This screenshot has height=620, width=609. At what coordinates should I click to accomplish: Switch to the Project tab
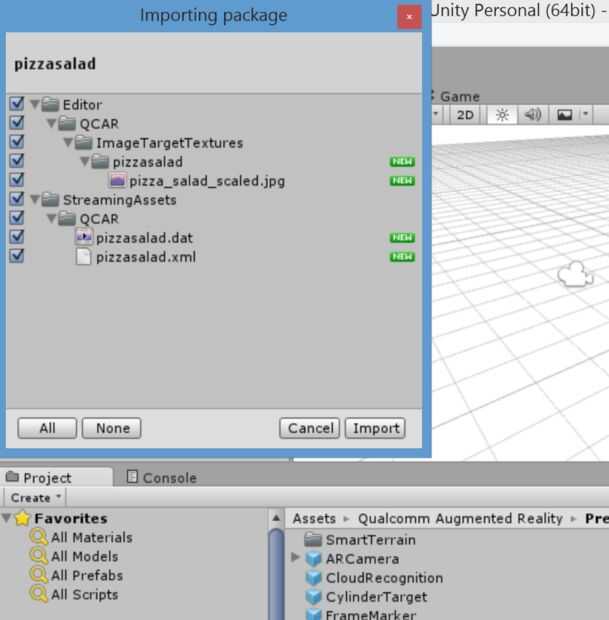[56, 478]
